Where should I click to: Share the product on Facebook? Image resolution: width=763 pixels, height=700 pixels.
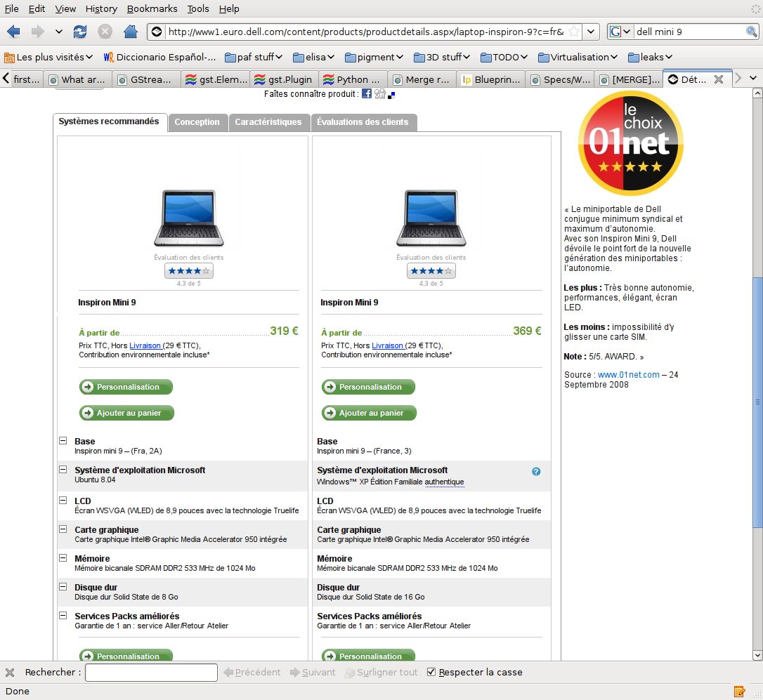tap(367, 93)
